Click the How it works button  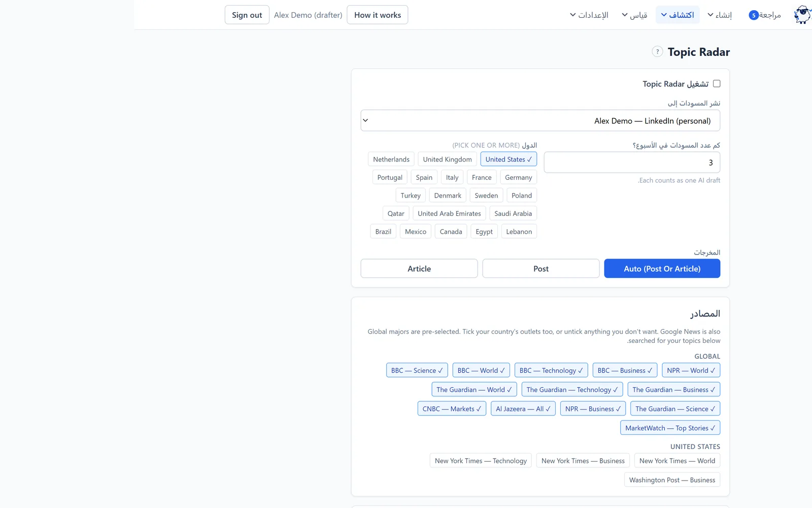click(x=378, y=15)
